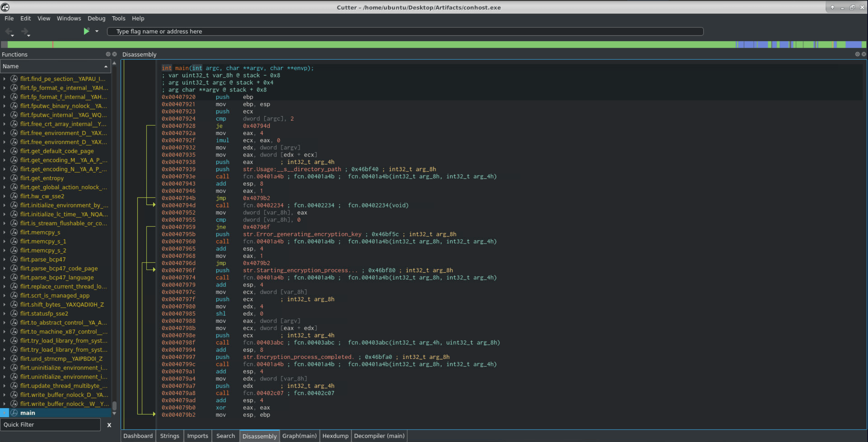Expand the flirt.parse_bcp47 function entry

coord(4,259)
